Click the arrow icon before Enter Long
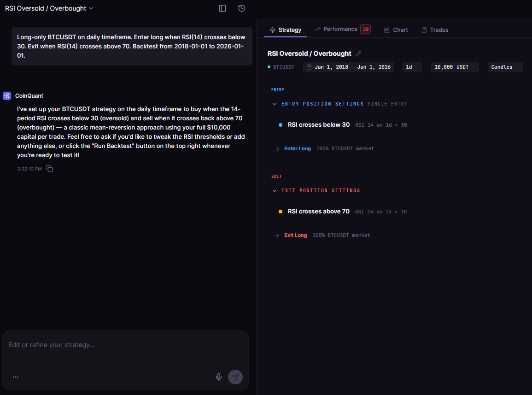Image resolution: width=532 pixels, height=395 pixels. tap(277, 149)
